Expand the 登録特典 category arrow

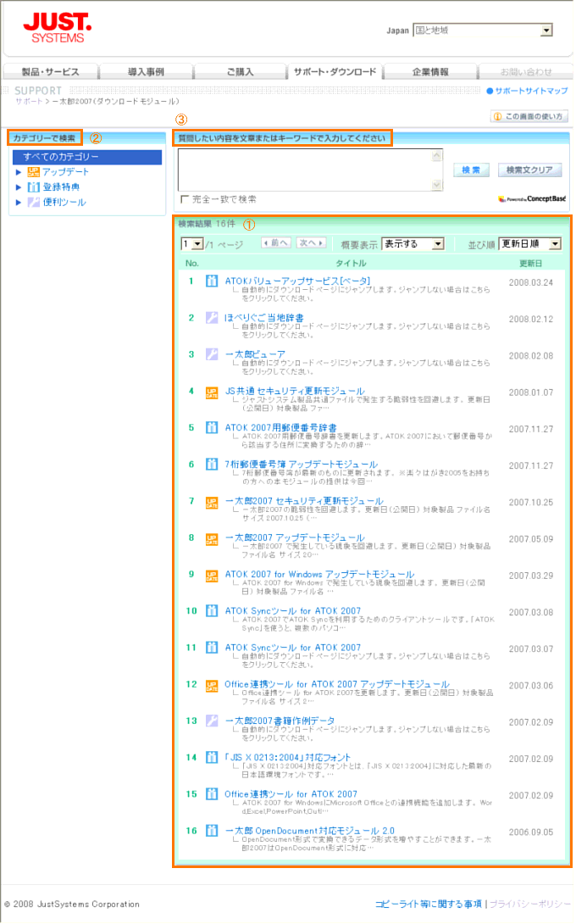pos(19,187)
